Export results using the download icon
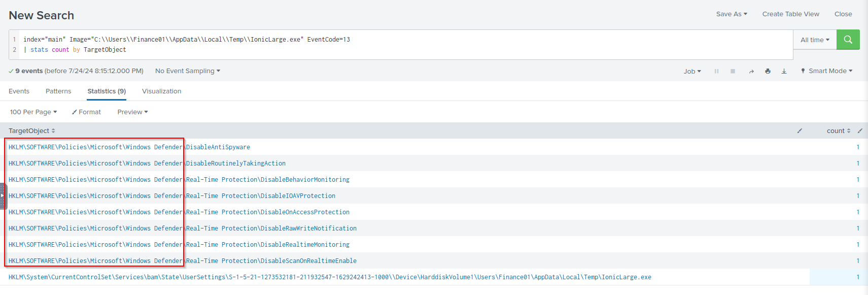868x295 pixels. 784,71
